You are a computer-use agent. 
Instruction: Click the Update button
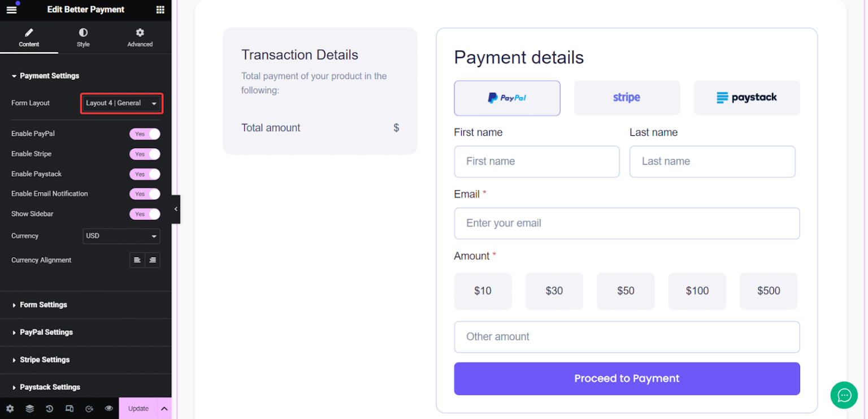pos(138,408)
